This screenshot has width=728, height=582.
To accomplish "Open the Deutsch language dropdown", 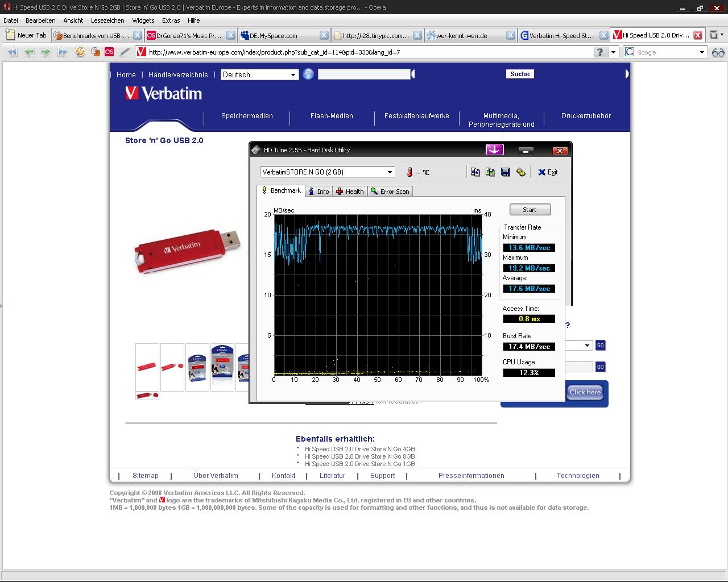I will pos(260,74).
